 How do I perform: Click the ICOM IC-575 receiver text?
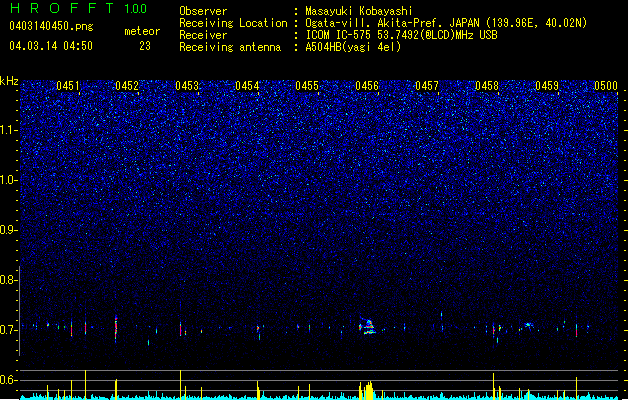[x=401, y=35]
